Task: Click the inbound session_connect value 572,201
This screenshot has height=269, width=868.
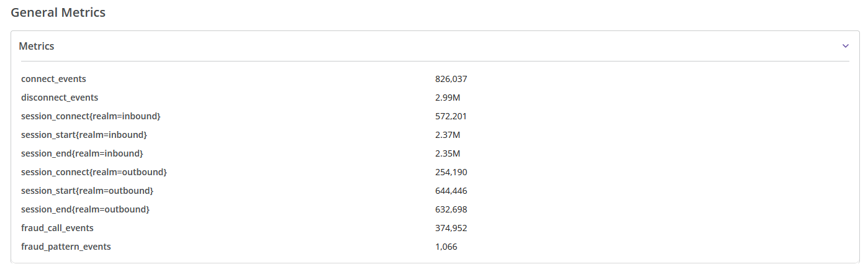Action: pos(451,116)
